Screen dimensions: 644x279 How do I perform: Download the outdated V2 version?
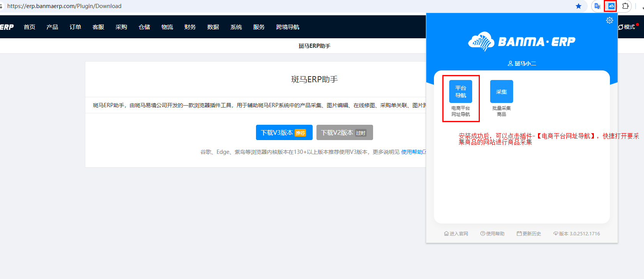click(x=344, y=132)
